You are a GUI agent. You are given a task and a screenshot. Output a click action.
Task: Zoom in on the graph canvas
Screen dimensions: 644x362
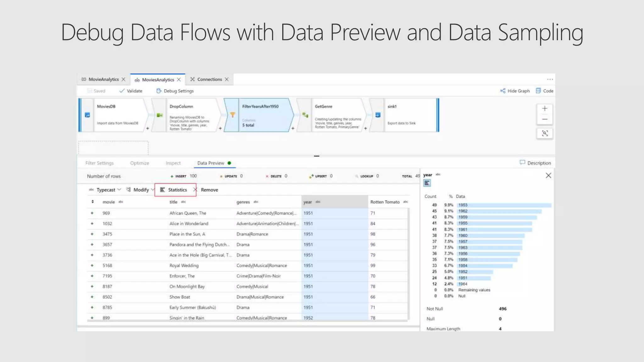(x=545, y=109)
